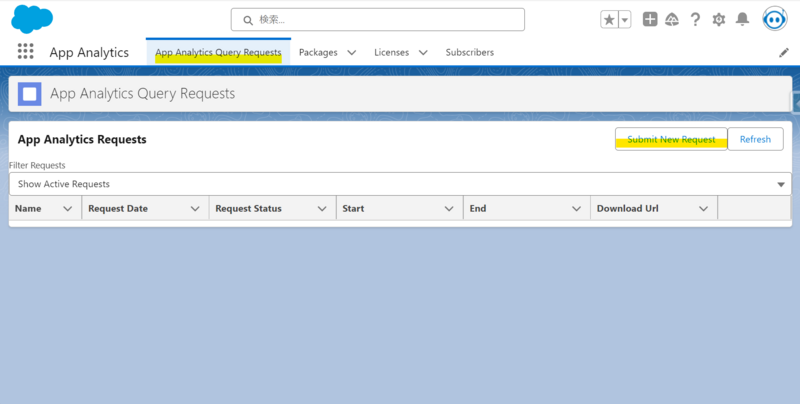Viewport: 800px width, 404px height.
Task: Expand the Packages tab chevron
Action: click(x=352, y=53)
